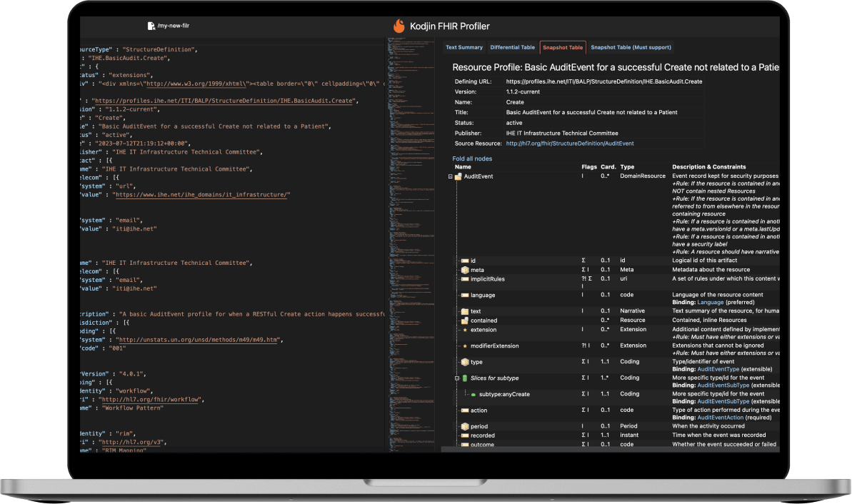Click the hl7.org/v3 URL in code

132,442
